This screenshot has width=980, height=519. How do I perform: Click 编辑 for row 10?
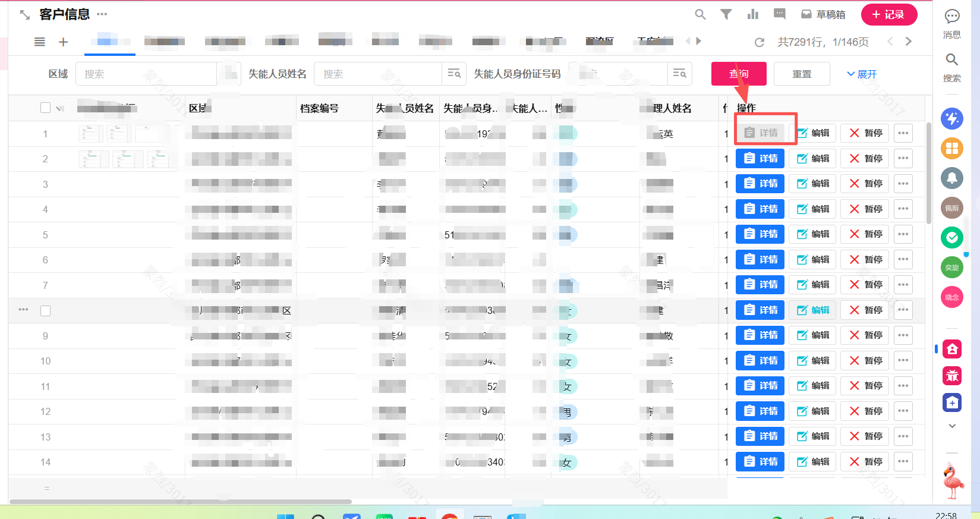click(813, 361)
